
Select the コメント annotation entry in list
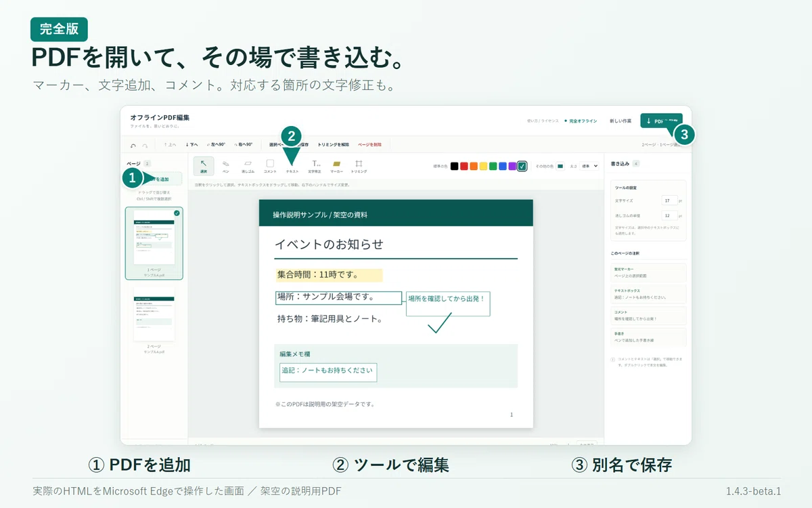[x=648, y=316]
